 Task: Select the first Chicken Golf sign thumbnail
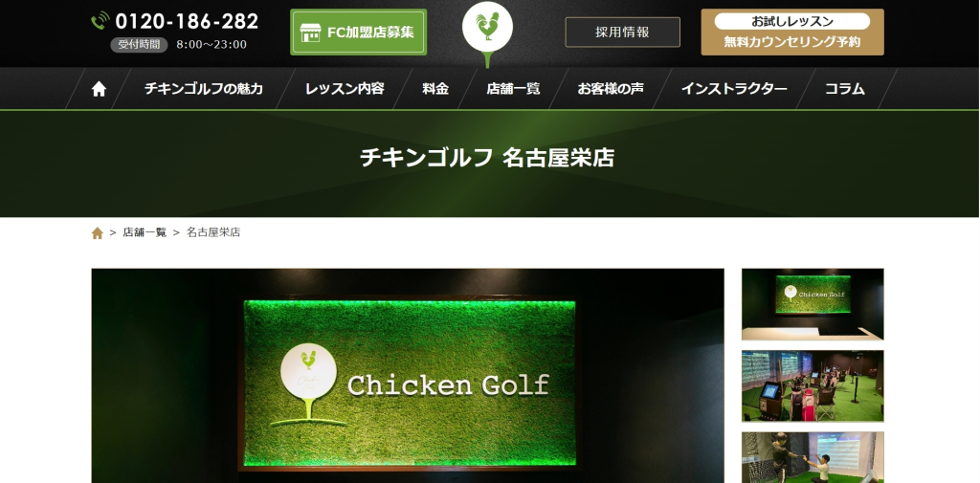tap(813, 304)
